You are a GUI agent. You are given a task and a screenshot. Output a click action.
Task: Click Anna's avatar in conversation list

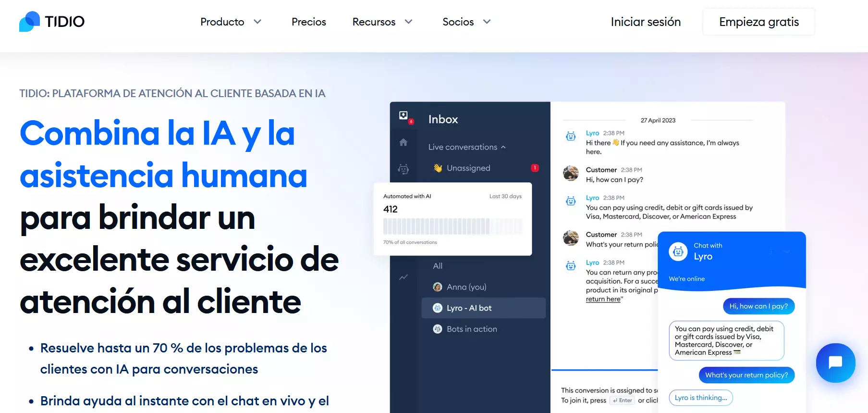[x=438, y=287]
